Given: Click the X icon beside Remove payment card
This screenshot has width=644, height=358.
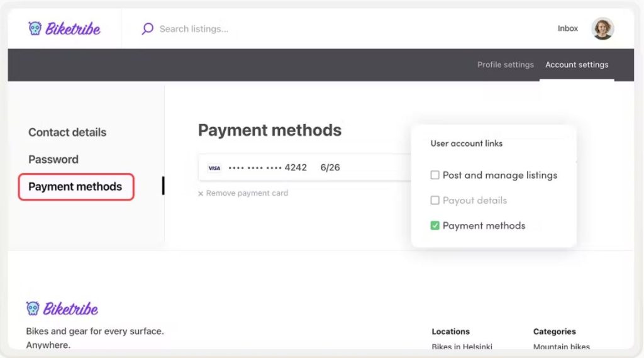Looking at the screenshot, I should tap(201, 194).
